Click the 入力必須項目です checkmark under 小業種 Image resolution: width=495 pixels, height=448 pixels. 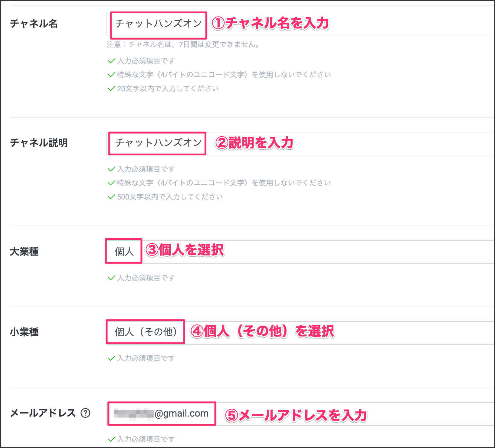[111, 358]
